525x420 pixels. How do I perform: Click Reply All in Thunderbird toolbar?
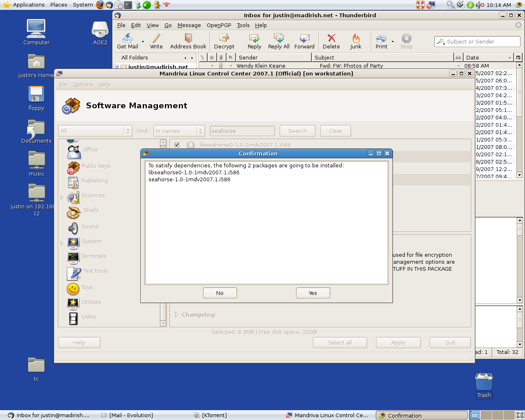[x=279, y=41]
